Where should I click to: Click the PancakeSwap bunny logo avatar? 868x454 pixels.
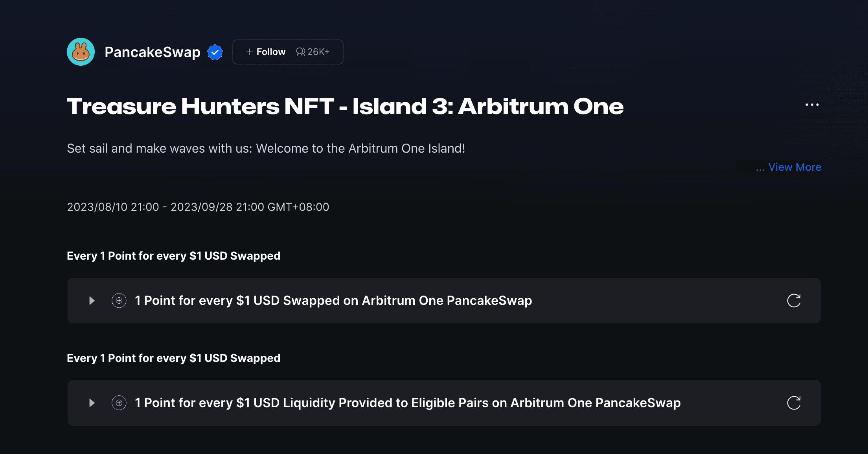81,52
